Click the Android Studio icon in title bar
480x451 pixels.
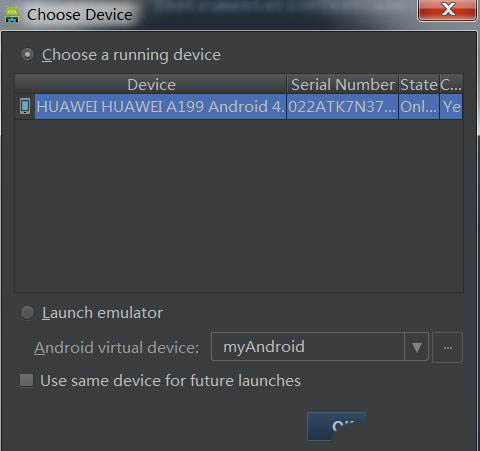(12, 15)
